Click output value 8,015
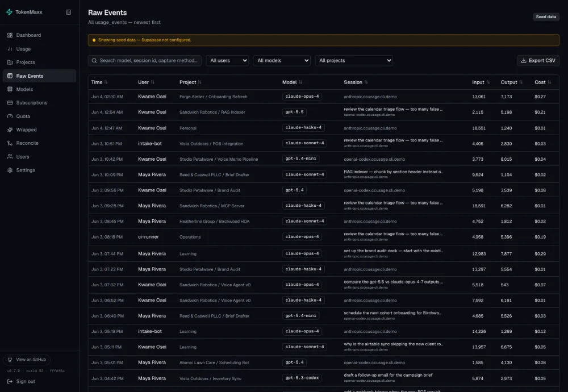 tap(506, 160)
